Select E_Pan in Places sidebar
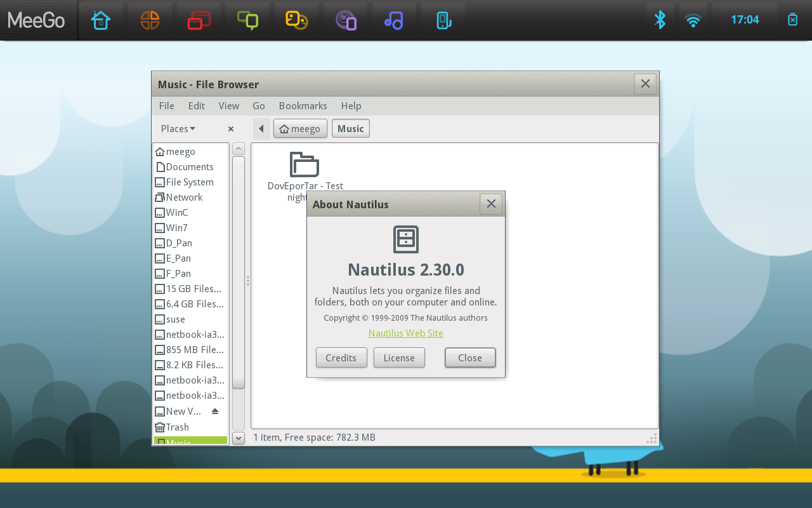This screenshot has height=508, width=812. coord(190,258)
